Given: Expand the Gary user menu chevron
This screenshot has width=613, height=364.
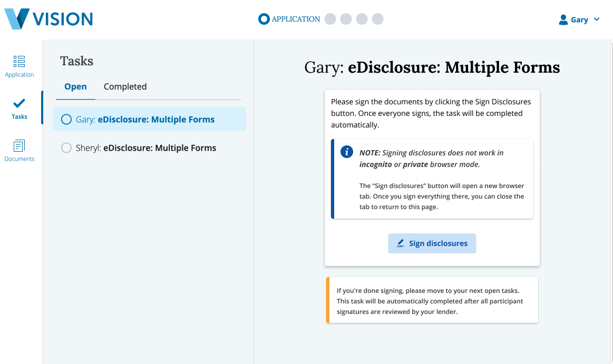Looking at the screenshot, I should click(x=597, y=19).
